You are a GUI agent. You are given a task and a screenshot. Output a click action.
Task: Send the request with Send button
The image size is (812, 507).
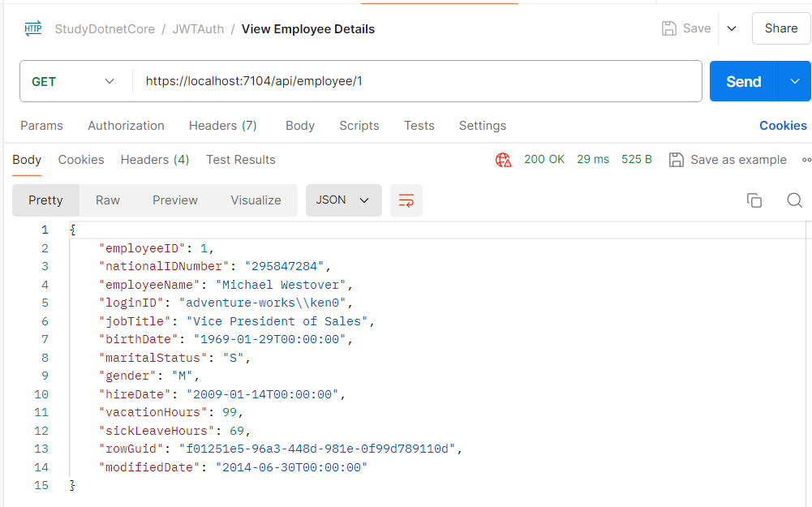(x=744, y=81)
